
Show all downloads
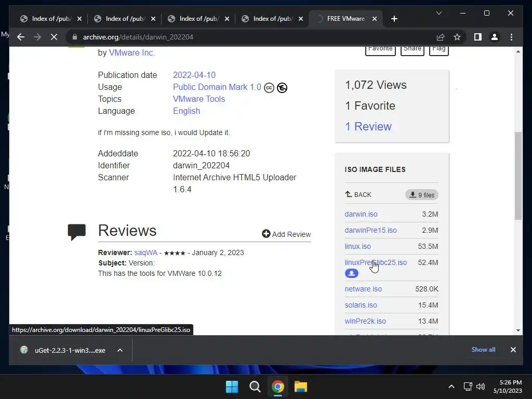pos(483,350)
